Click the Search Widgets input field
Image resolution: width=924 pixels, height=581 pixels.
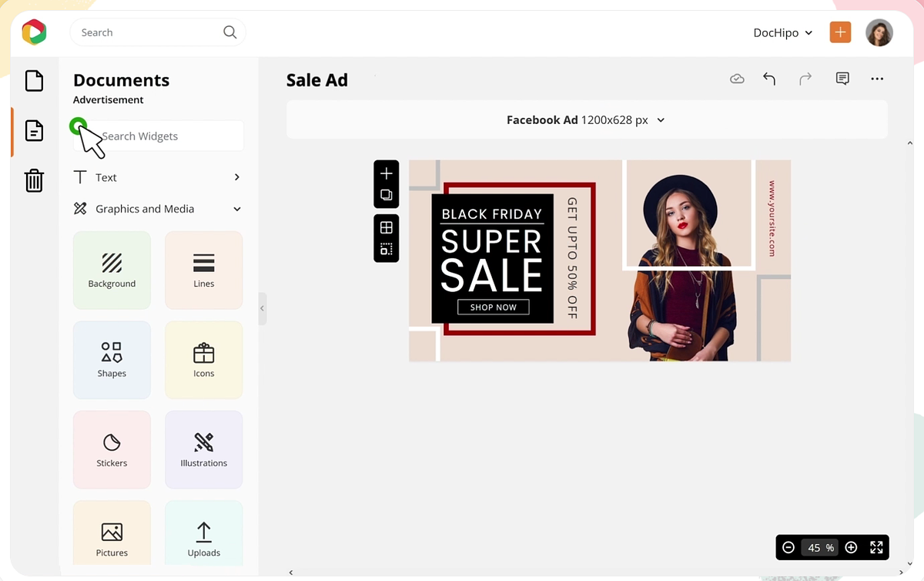[x=159, y=136]
